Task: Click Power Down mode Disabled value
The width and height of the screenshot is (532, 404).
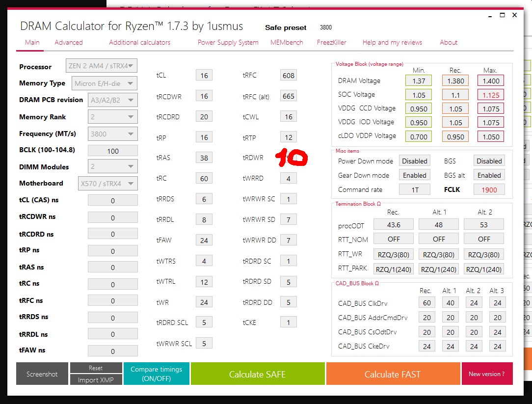Action: tap(415, 161)
